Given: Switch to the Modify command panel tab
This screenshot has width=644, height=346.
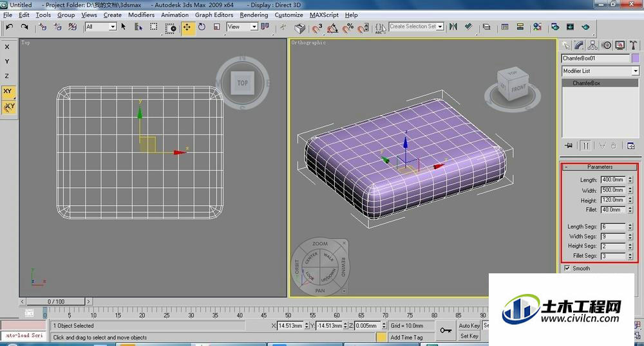Looking at the screenshot, I should (x=580, y=45).
